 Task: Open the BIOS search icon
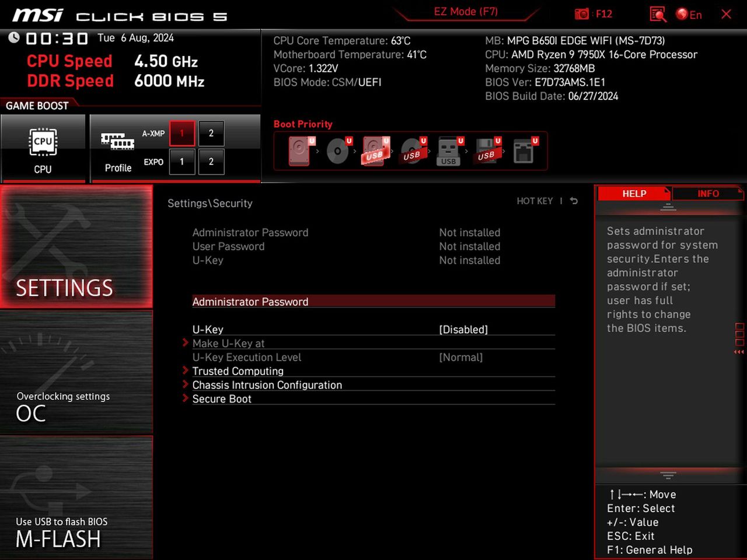click(658, 14)
